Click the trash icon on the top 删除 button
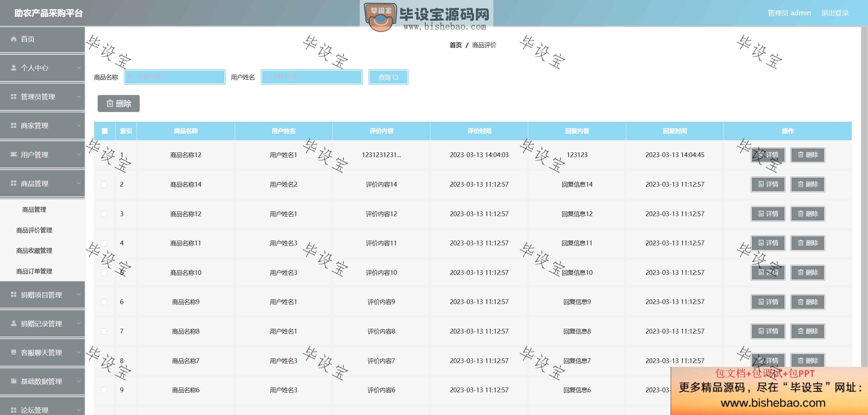The height and width of the screenshot is (415, 868). click(110, 103)
